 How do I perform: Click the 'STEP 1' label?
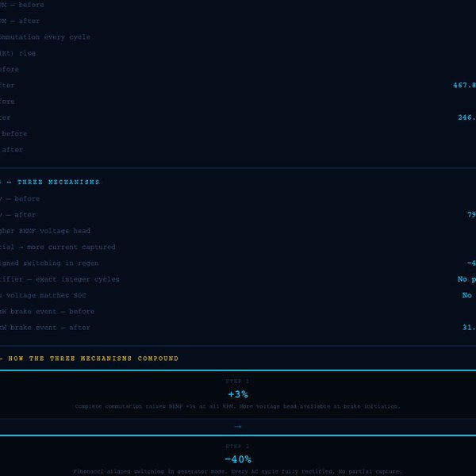point(238,382)
